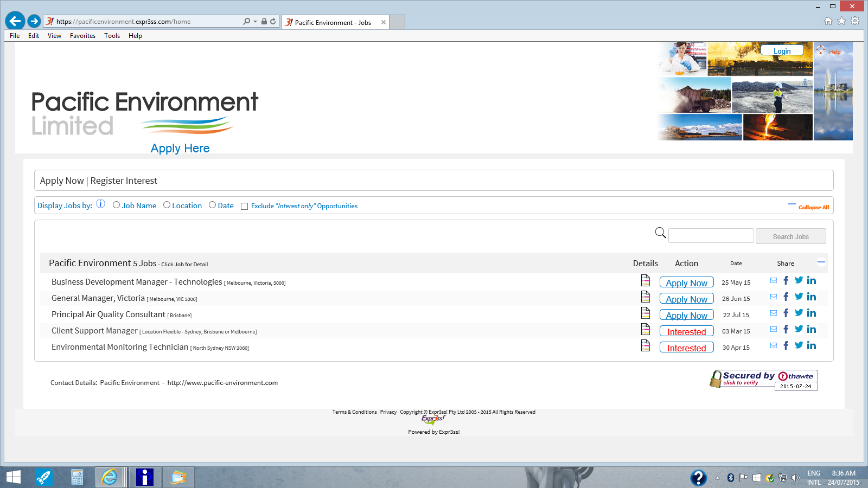This screenshot has width=868, height=488.
Task: Refresh the page in address bar
Action: tap(273, 21)
